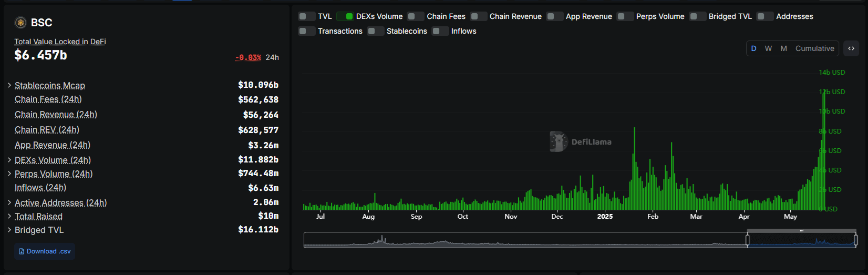This screenshot has height=275, width=868.
Task: Click the $56,264 revenue value
Action: click(261, 115)
